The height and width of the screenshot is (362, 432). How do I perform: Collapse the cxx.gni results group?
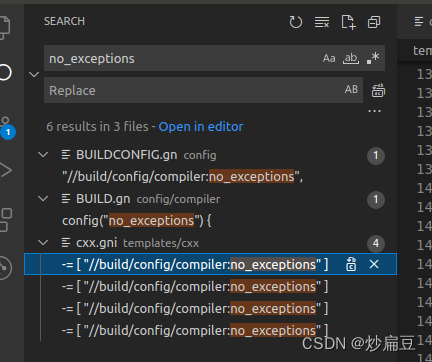point(43,243)
